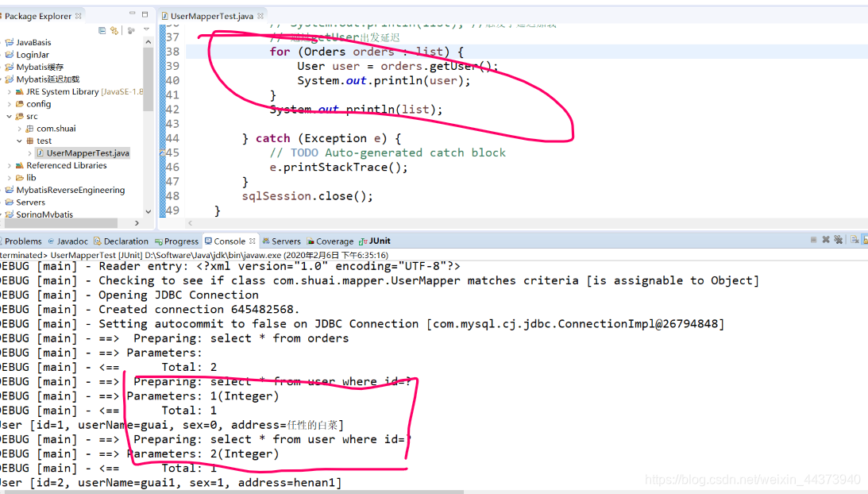Collapse all in Package Explorer
Viewport: 868px width, 494px height.
tap(102, 30)
